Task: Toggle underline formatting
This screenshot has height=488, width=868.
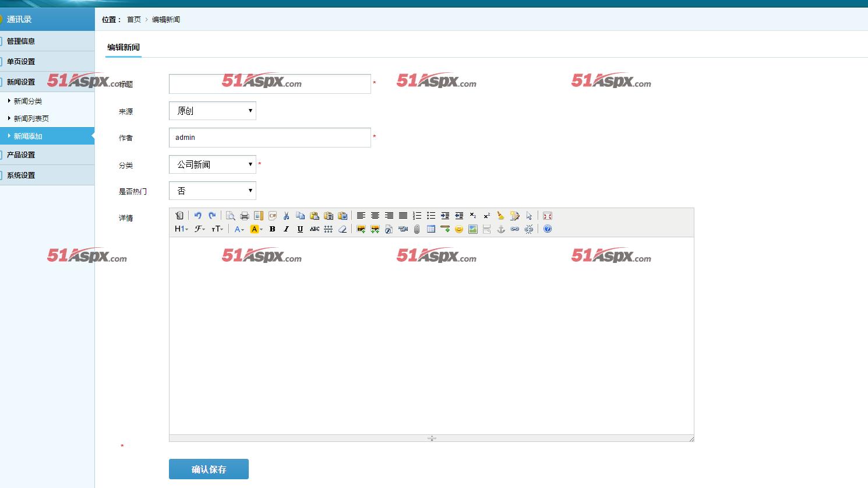Action: (300, 229)
